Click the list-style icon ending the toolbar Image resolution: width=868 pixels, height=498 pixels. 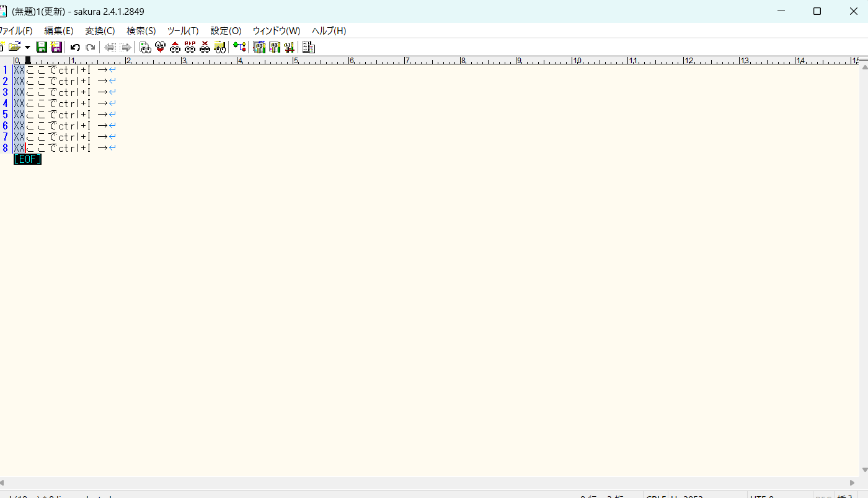coord(309,47)
